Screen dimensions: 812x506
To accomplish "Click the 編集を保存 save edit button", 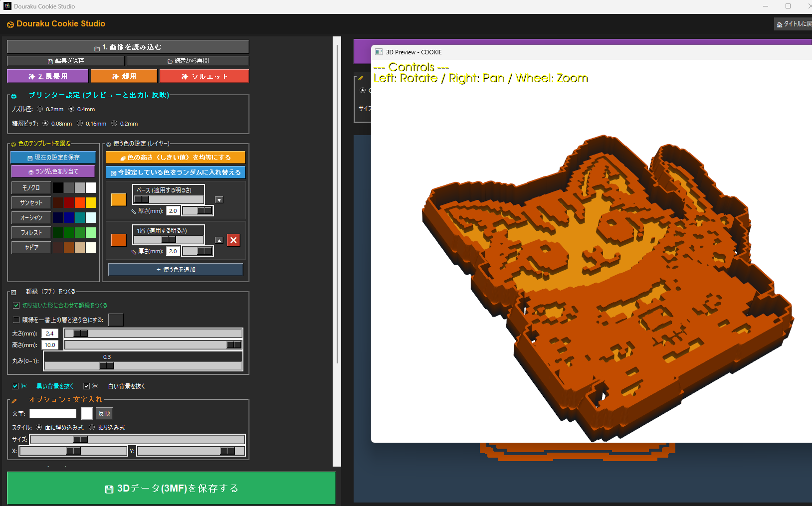I will [x=65, y=61].
